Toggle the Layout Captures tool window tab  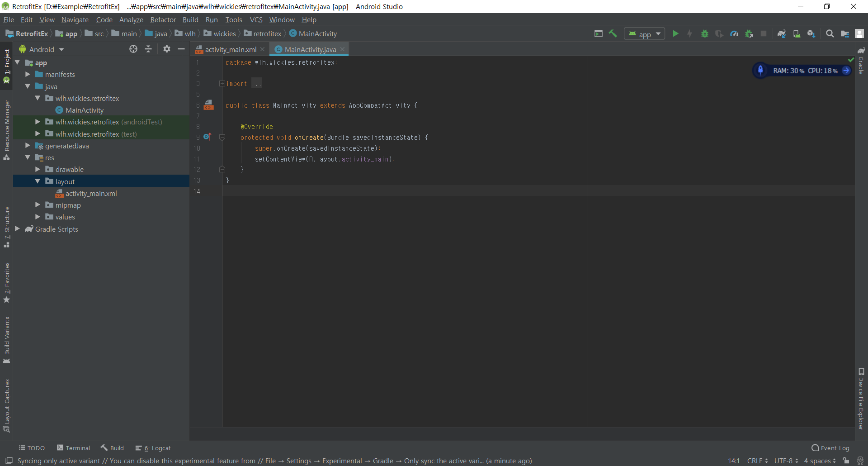7,405
